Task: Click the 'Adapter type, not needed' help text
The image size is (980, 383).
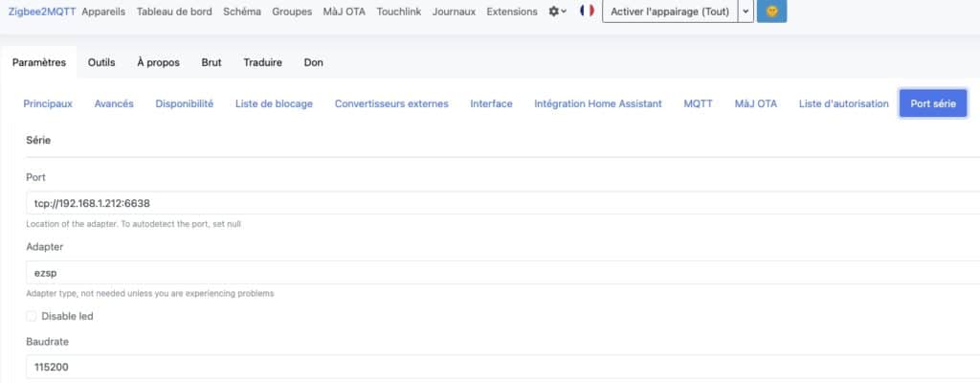Action: pos(150,294)
